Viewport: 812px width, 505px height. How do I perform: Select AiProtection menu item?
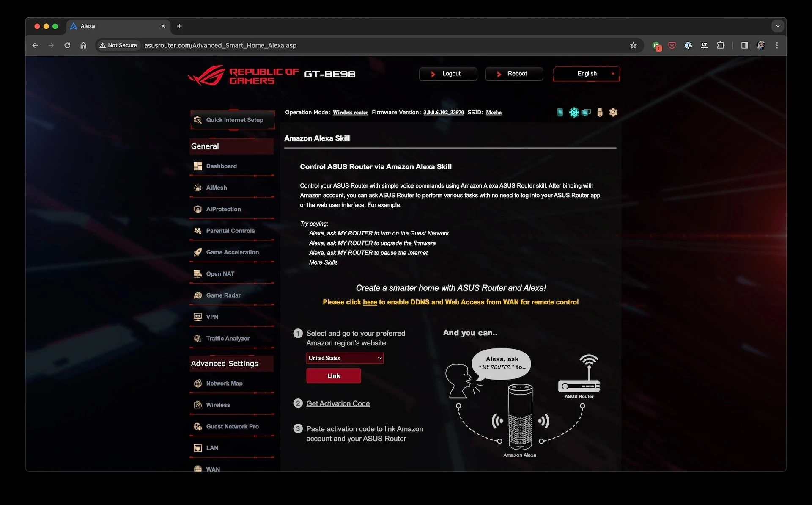point(232,209)
